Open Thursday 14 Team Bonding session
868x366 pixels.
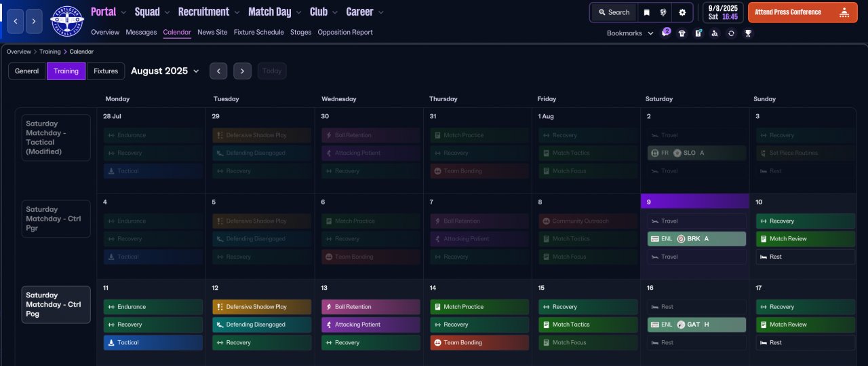pyautogui.click(x=479, y=342)
